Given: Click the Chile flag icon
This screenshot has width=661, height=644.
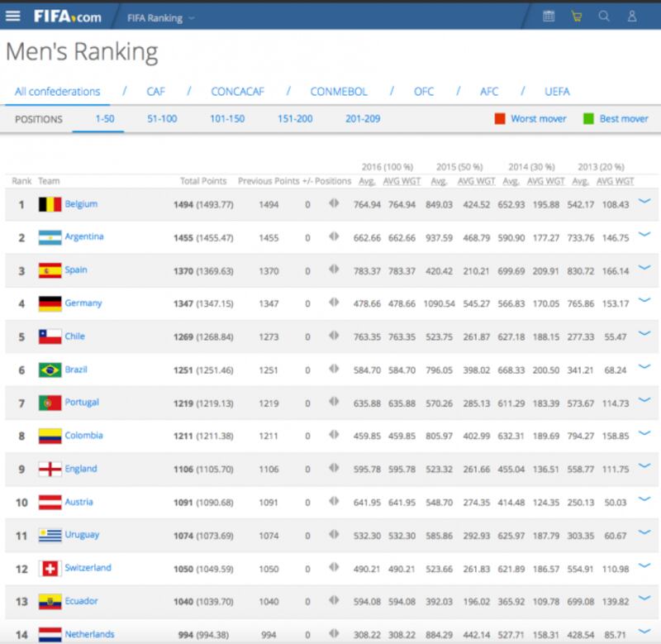Looking at the screenshot, I should (x=50, y=337).
